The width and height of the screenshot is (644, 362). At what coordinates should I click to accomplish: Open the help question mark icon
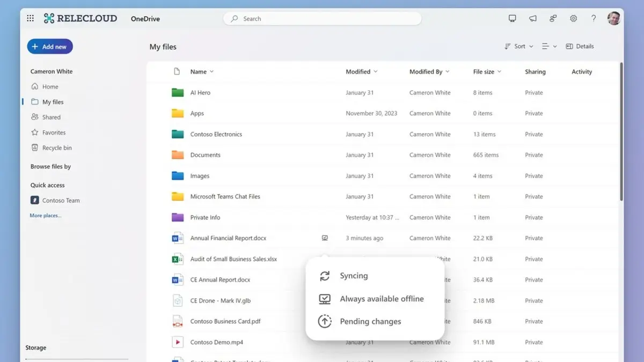click(593, 18)
